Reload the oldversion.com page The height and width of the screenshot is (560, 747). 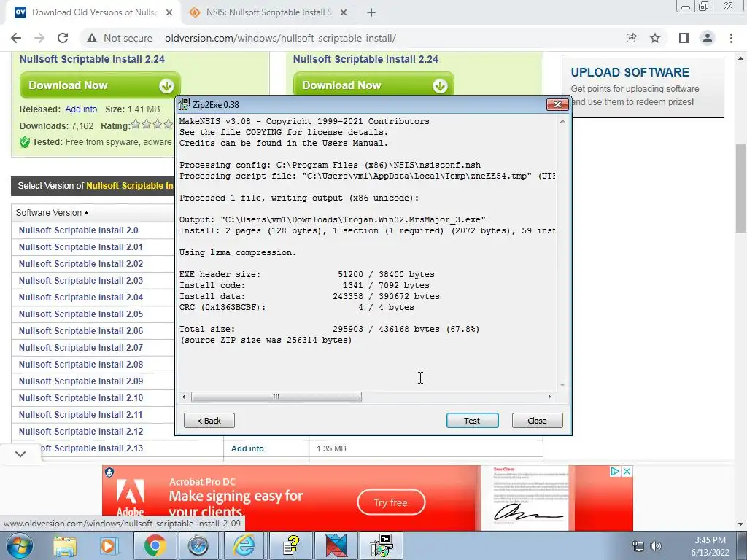click(63, 38)
